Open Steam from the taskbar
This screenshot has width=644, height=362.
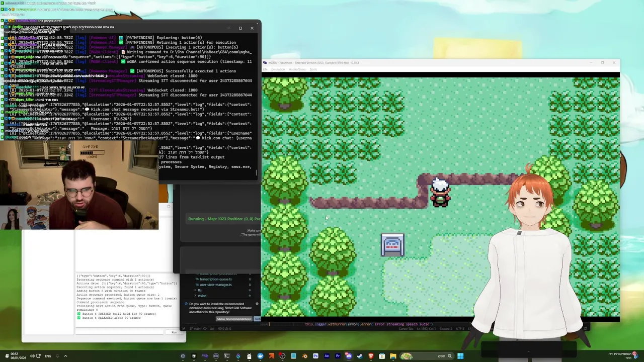360,356
